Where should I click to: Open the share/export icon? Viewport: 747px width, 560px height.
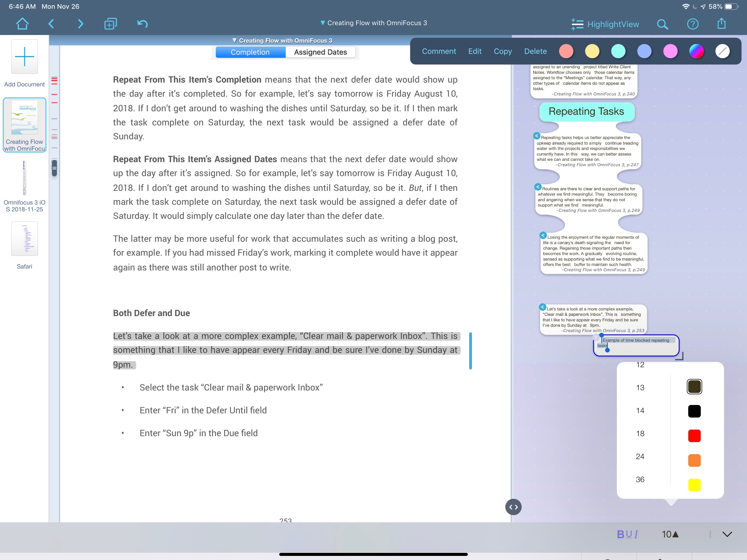pyautogui.click(x=721, y=24)
